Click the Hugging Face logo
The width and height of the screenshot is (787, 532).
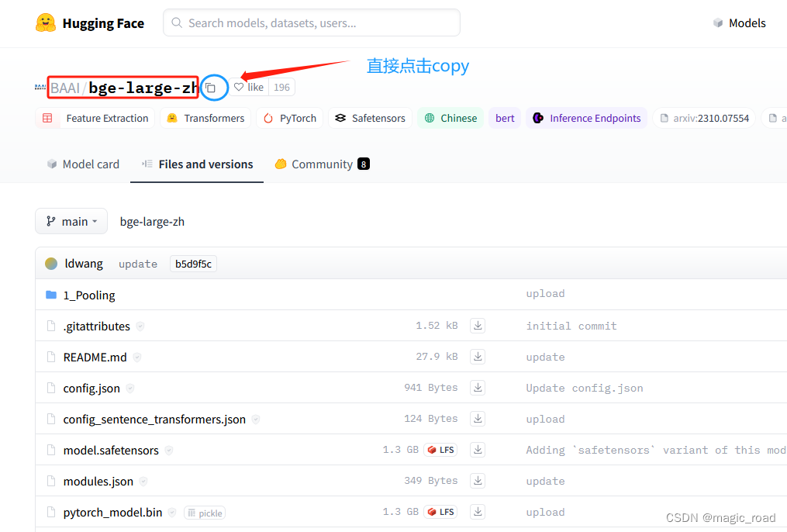click(x=88, y=23)
